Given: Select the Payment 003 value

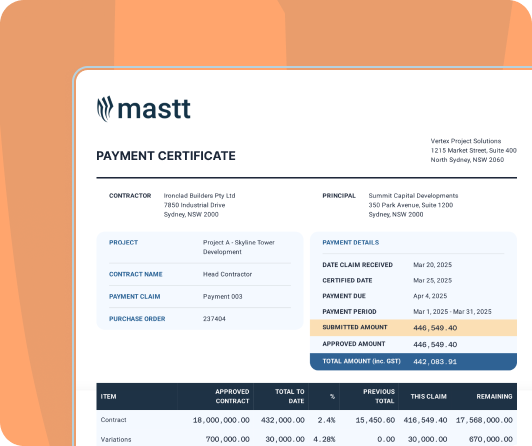Looking at the screenshot, I should point(223,296).
